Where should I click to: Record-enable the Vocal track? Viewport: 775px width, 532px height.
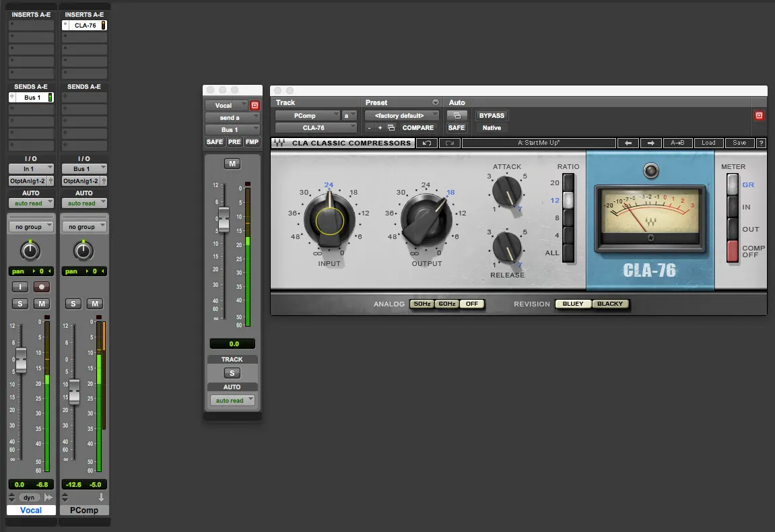(x=42, y=287)
